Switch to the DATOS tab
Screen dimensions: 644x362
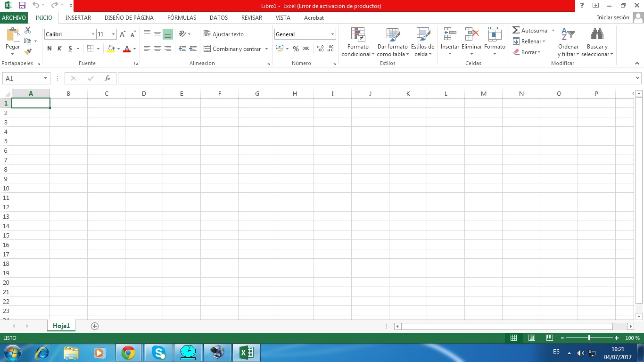[219, 18]
